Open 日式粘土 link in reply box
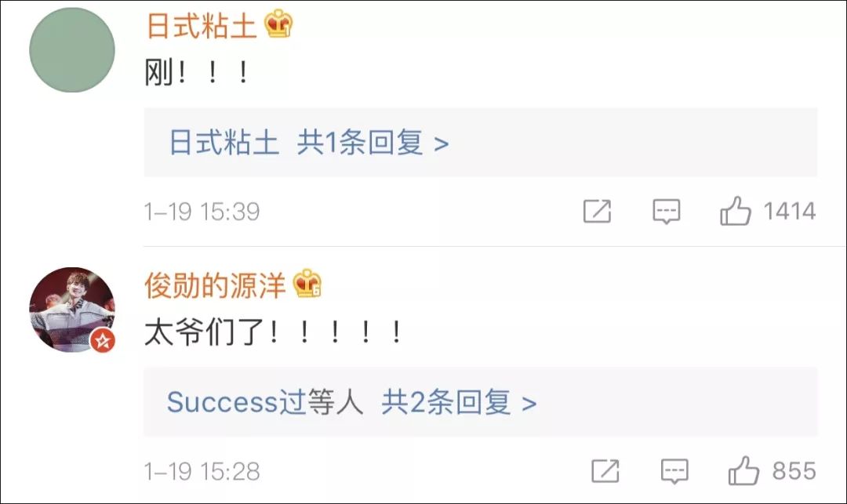The image size is (847, 504). [224, 143]
